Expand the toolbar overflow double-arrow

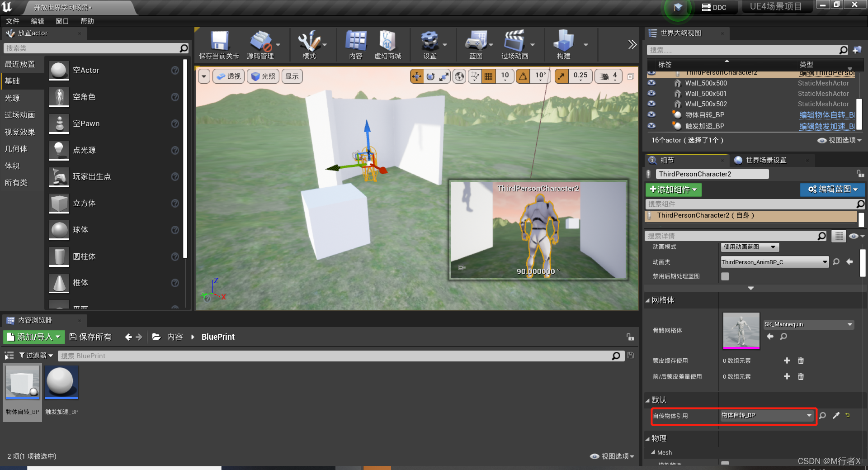point(632,44)
